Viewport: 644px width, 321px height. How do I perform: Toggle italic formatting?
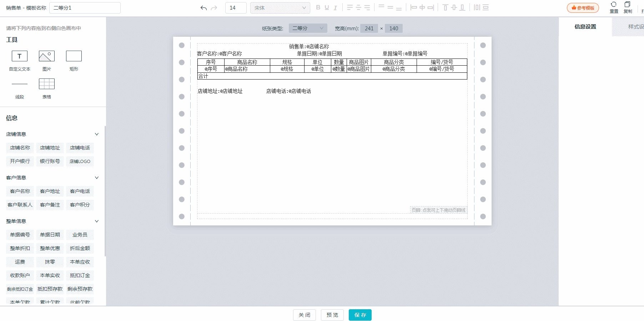click(335, 7)
